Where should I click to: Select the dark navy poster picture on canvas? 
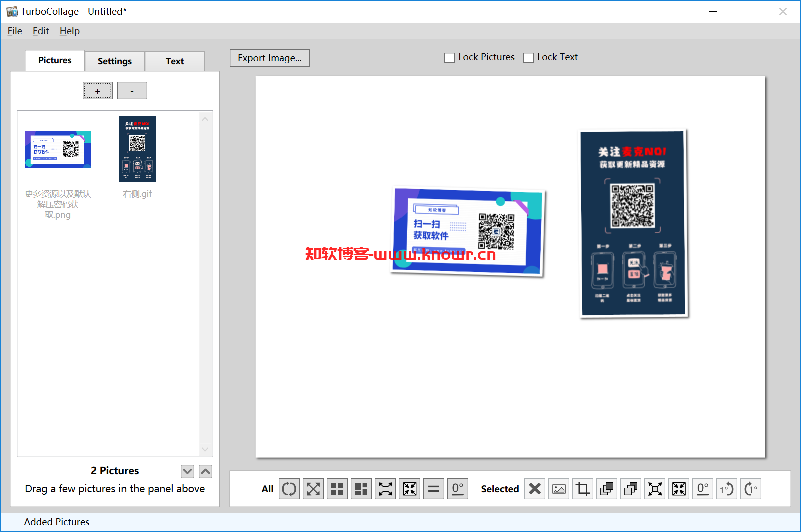click(x=633, y=223)
